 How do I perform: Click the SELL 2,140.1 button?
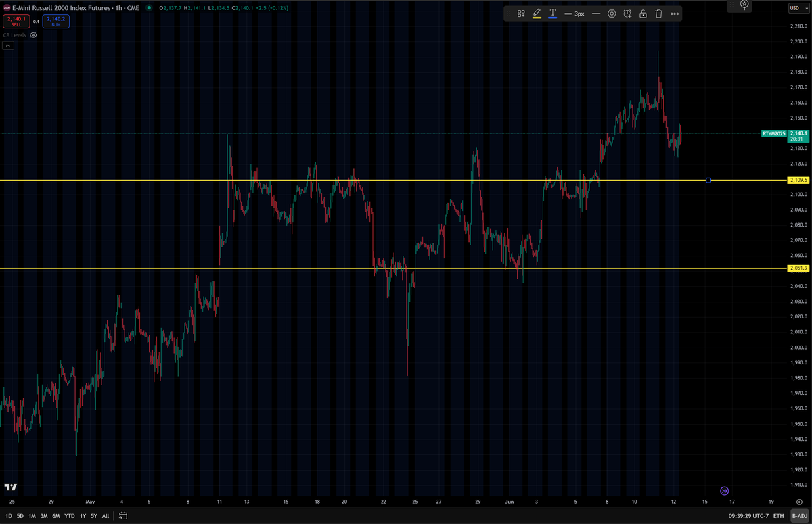click(16, 22)
